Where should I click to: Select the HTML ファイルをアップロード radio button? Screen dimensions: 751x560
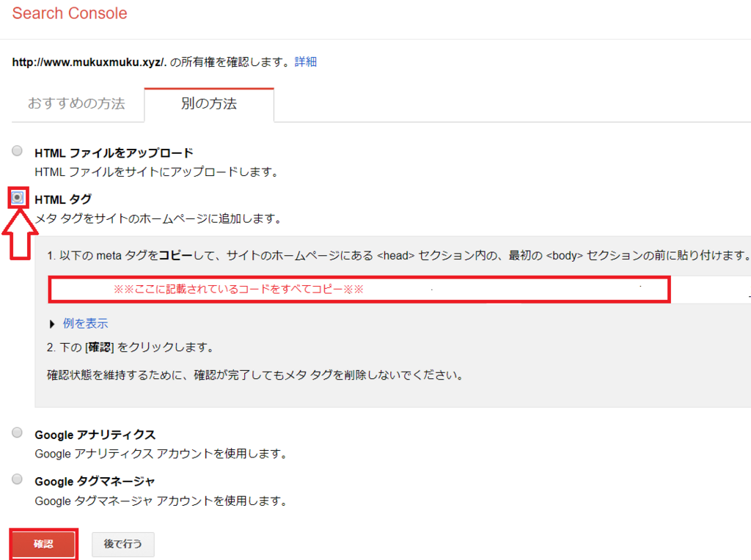click(x=18, y=151)
